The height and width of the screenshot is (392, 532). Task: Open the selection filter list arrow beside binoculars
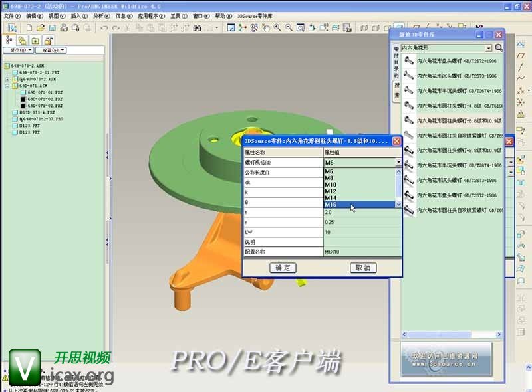tap(217, 28)
